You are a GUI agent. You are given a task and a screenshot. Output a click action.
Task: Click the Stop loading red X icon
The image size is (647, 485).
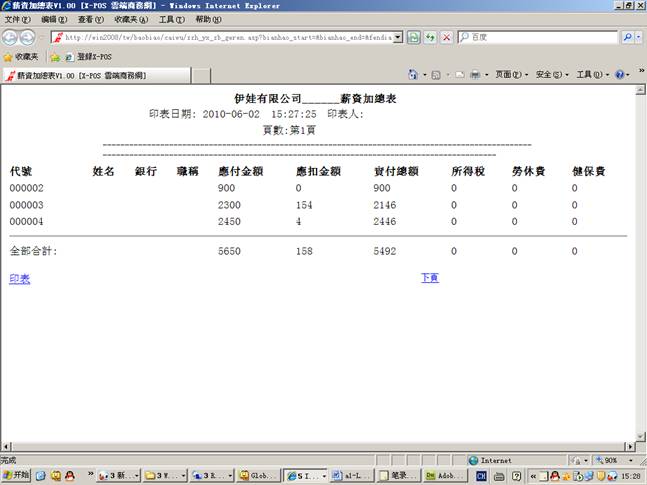coord(446,37)
